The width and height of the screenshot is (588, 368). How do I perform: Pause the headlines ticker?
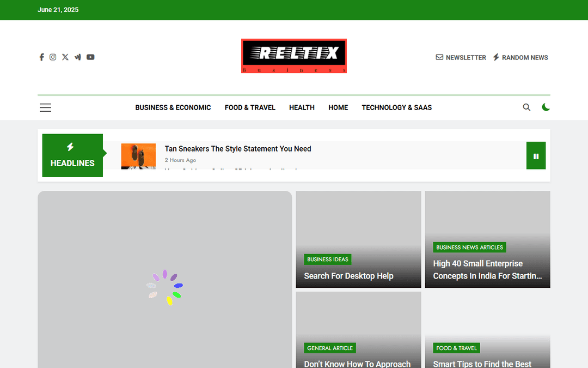click(x=536, y=155)
